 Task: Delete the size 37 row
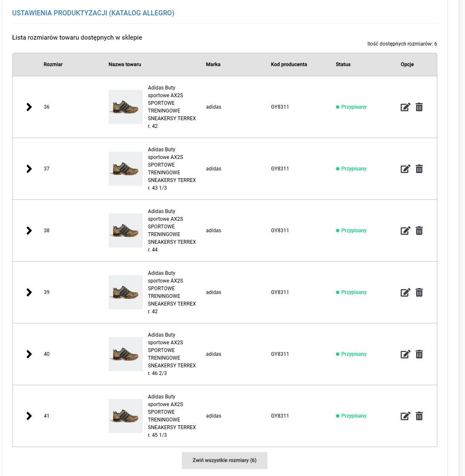[419, 169]
